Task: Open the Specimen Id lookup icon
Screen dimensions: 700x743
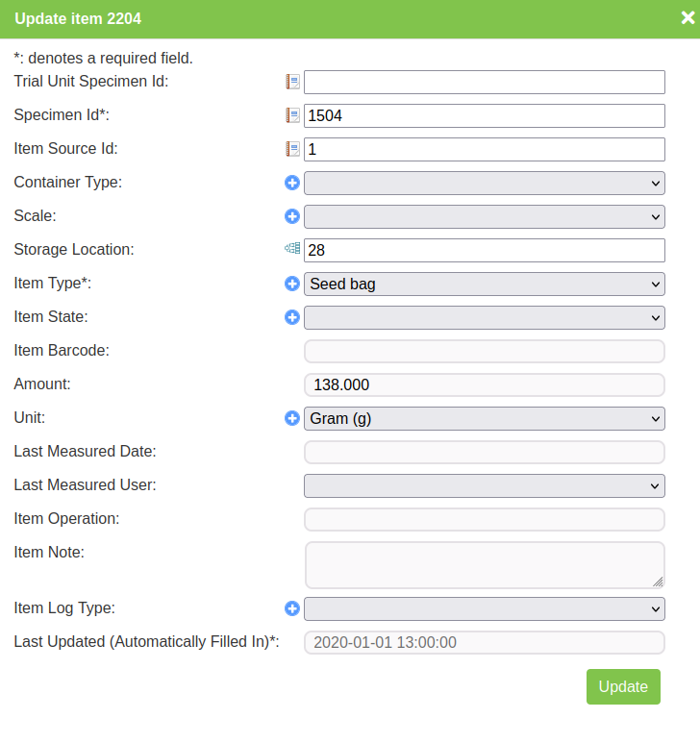Action: (292, 115)
